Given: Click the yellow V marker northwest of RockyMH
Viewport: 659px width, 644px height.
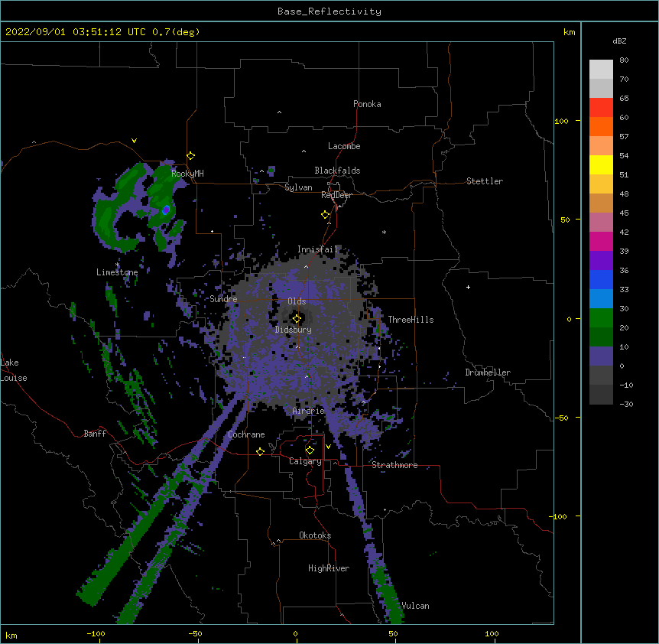Looking at the screenshot, I should click(134, 141).
